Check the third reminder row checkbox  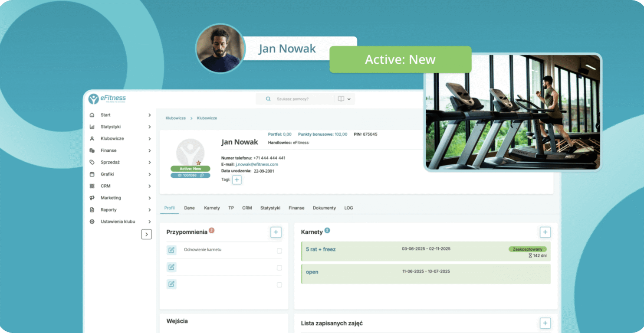click(279, 285)
